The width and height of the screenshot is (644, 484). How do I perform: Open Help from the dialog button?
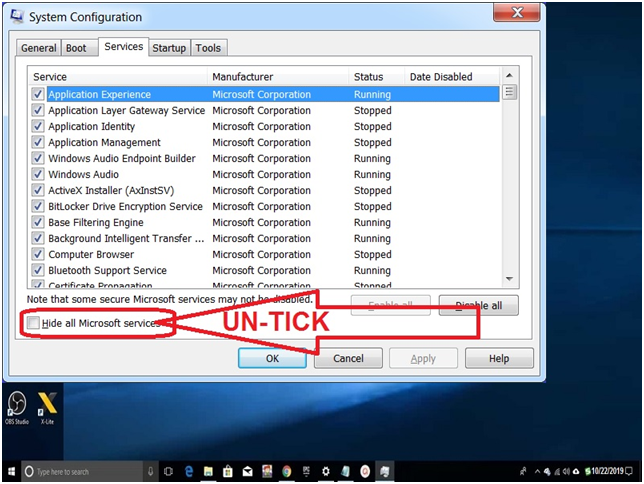(499, 358)
